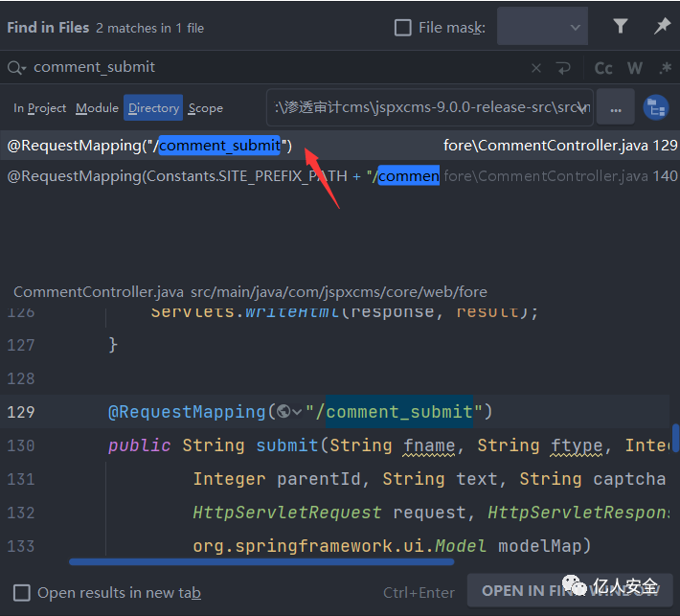The width and height of the screenshot is (680, 616).
Task: Click the vertical scrollbar marker in preview
Action: click(675, 439)
